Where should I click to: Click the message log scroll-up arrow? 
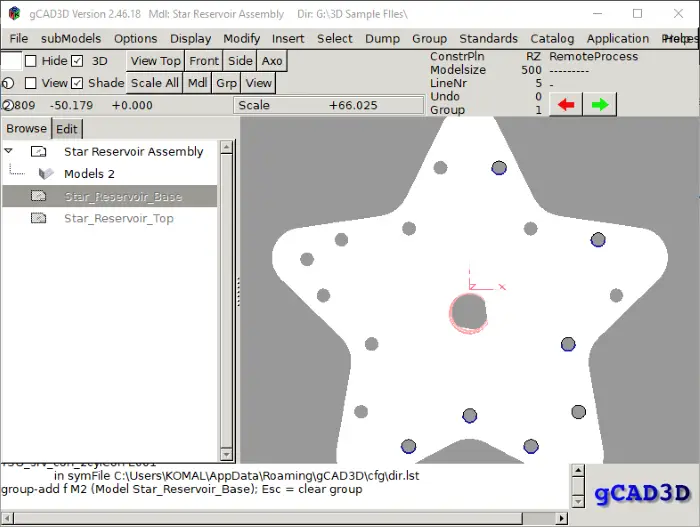[578, 470]
